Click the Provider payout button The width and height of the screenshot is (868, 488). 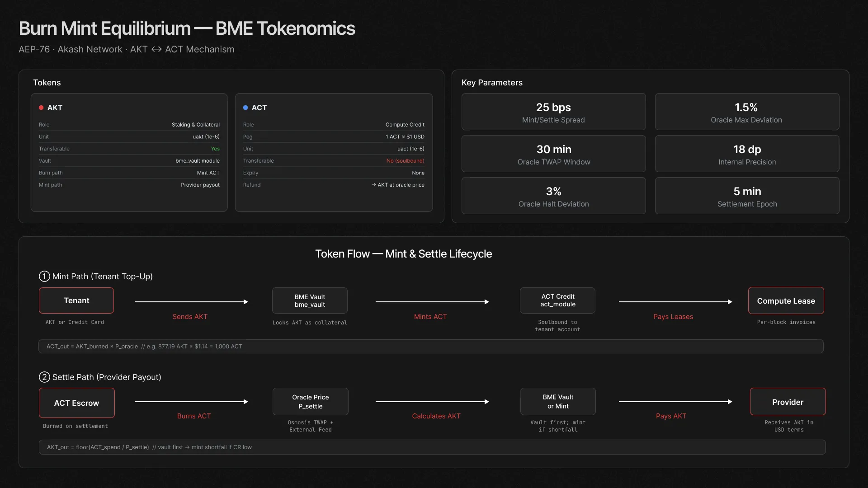pos(788,402)
